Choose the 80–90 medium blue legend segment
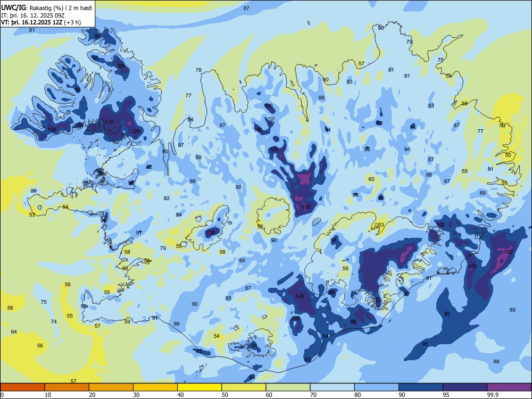The height and width of the screenshot is (399, 532). [x=377, y=387]
